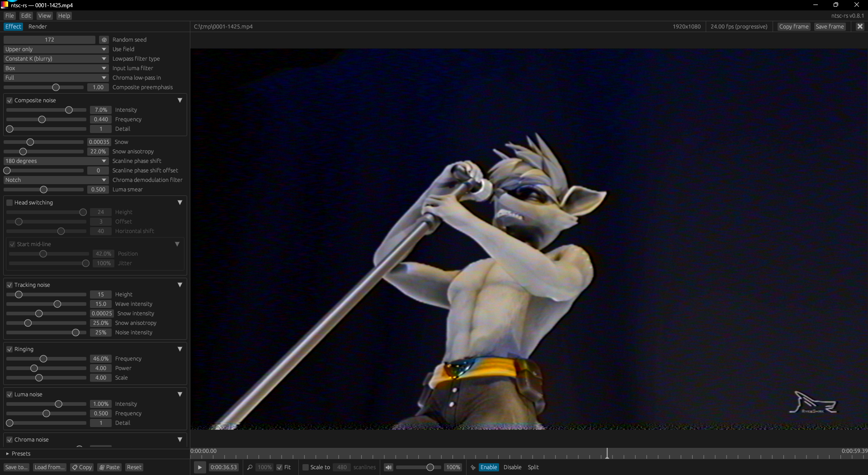Click the Composite preemphasis slider handle

coord(56,87)
